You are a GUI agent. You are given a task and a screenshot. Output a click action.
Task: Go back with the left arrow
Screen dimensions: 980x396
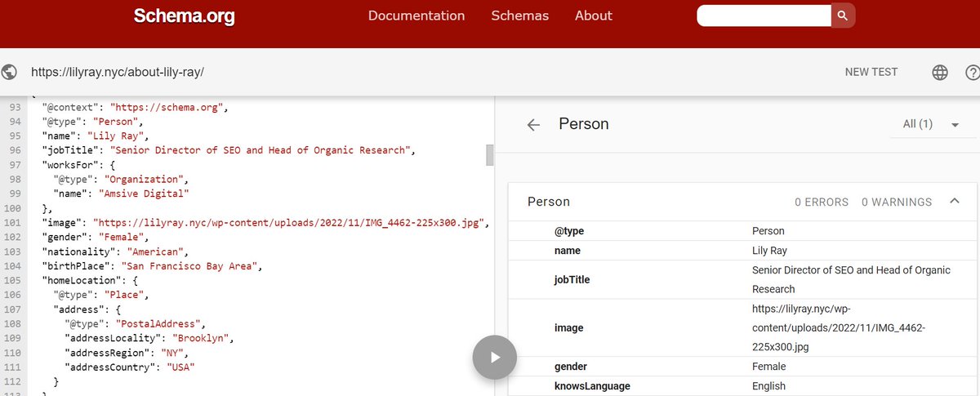(x=533, y=125)
